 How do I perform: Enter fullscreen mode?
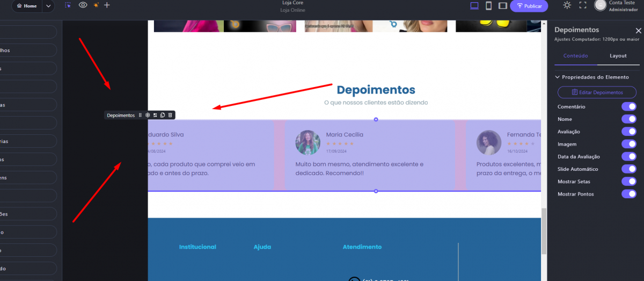(x=583, y=5)
